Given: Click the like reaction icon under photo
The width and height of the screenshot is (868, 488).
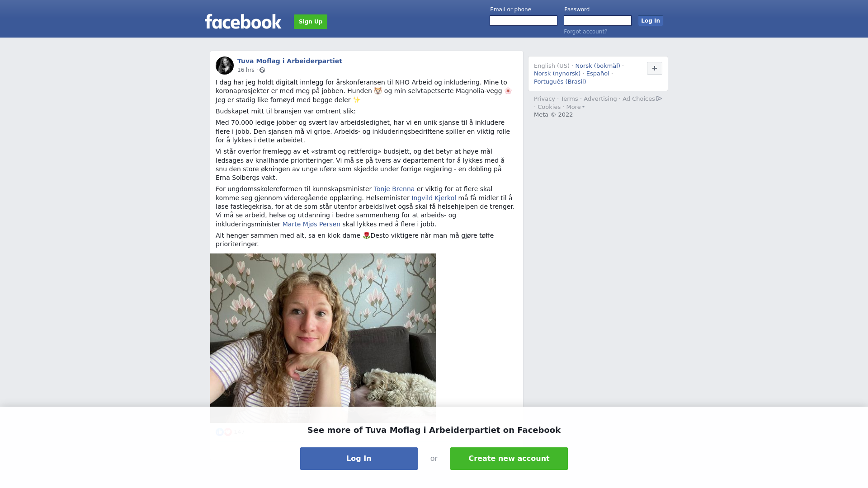Looking at the screenshot, I should [x=220, y=432].
